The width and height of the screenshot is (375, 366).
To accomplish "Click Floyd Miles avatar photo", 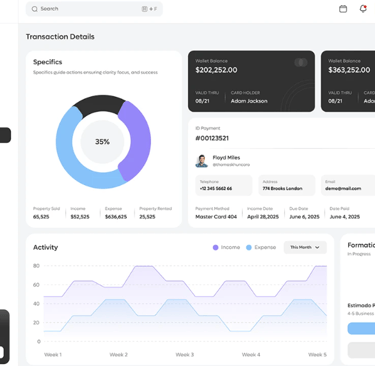I will click(201, 161).
